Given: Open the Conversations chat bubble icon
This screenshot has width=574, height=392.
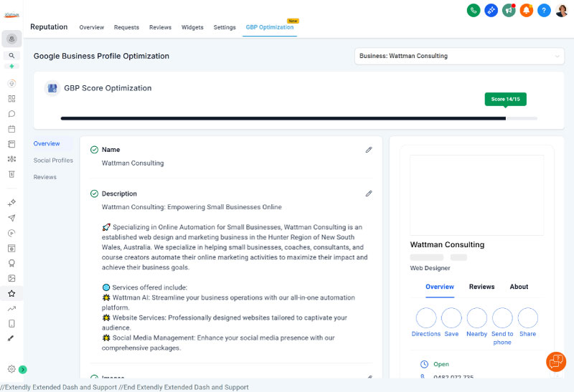Looking at the screenshot, I should pos(11,114).
